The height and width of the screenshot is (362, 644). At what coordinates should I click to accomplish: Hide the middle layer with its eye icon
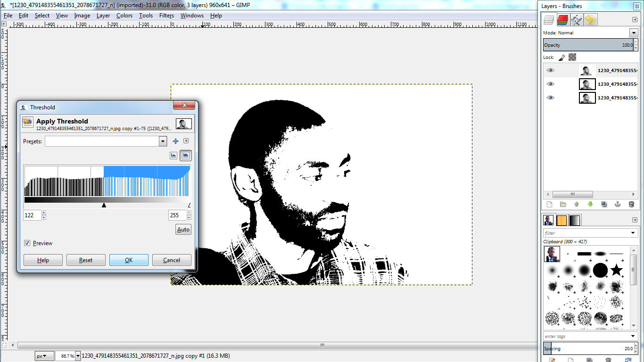pos(550,84)
